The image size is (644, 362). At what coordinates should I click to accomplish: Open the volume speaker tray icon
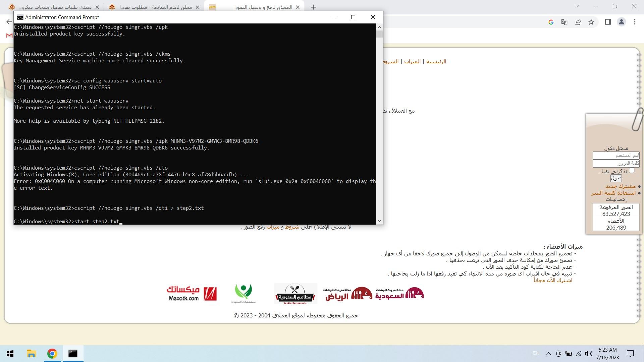coord(589,354)
